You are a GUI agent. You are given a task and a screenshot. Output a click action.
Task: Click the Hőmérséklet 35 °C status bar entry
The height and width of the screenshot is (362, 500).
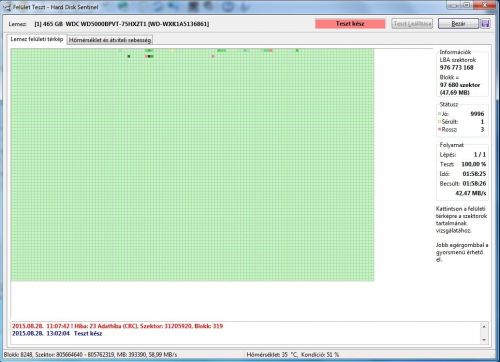tap(272, 355)
